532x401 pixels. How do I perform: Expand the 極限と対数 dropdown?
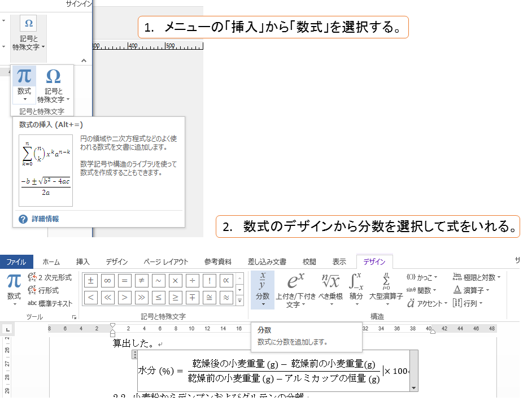point(477,277)
